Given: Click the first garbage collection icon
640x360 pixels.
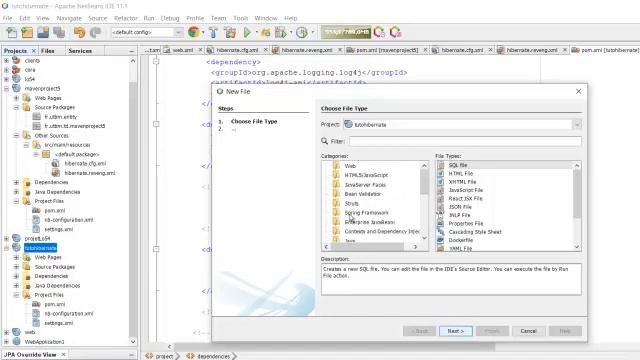Looking at the screenshot, I should (x=379, y=32).
